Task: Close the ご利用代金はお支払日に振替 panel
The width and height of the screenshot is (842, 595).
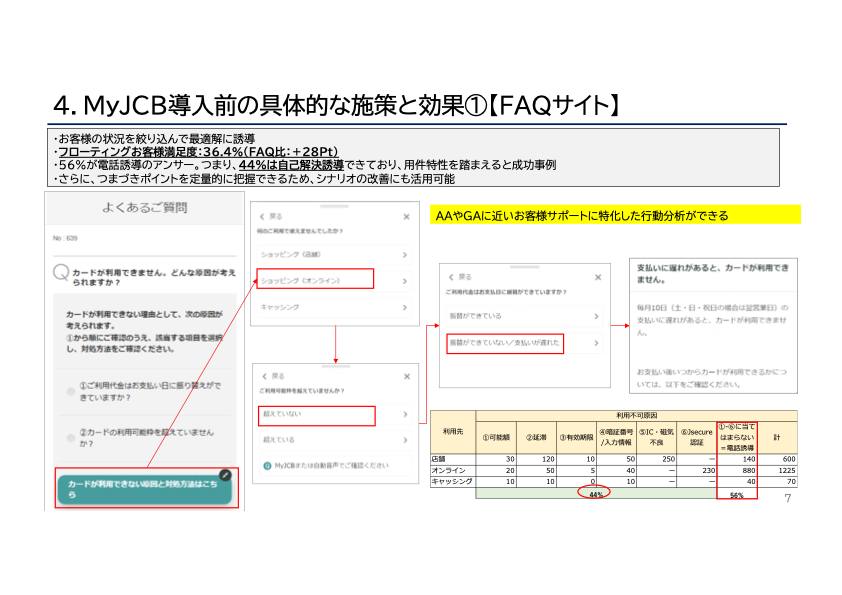Action: click(x=598, y=277)
